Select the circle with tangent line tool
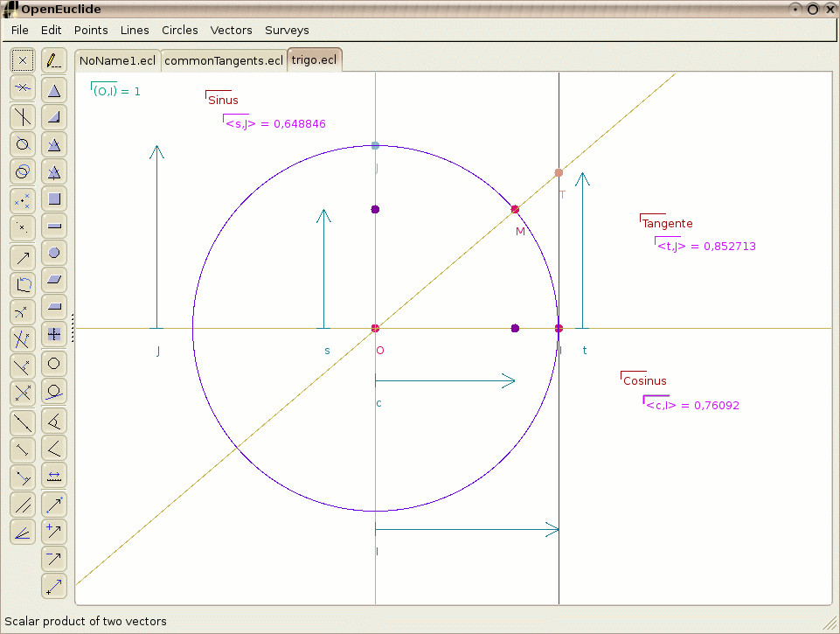840x634 pixels. coord(54,391)
